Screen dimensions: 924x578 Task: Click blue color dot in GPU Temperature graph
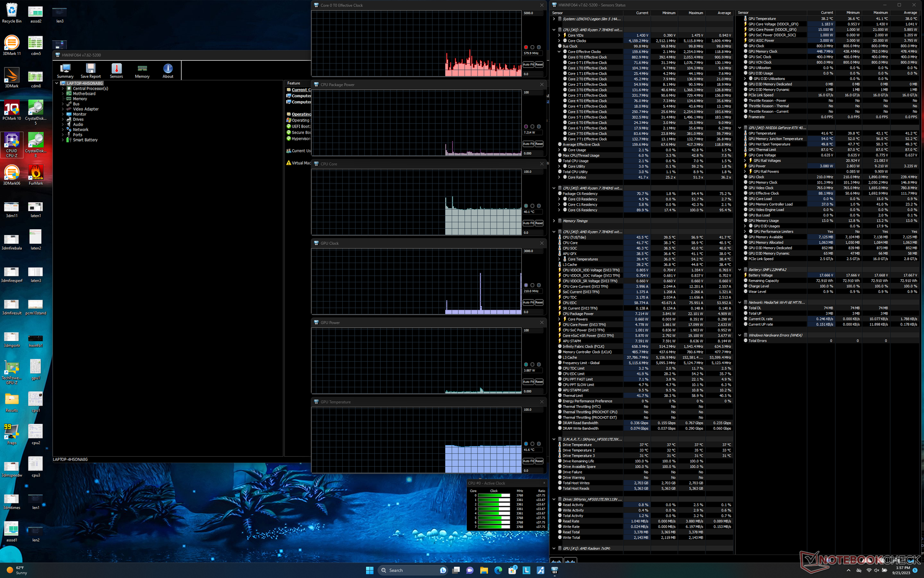pyautogui.click(x=526, y=444)
